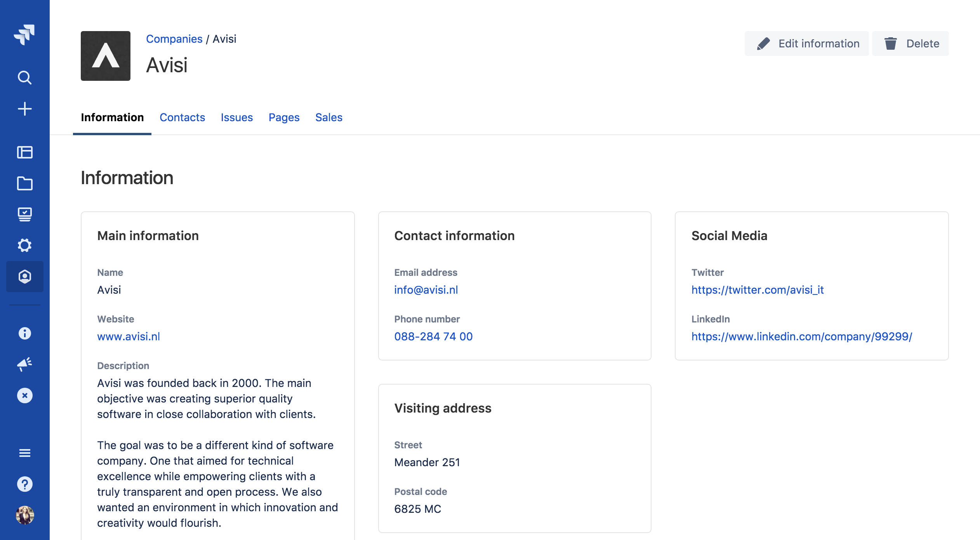Click the 'Information' section heading

(x=127, y=178)
